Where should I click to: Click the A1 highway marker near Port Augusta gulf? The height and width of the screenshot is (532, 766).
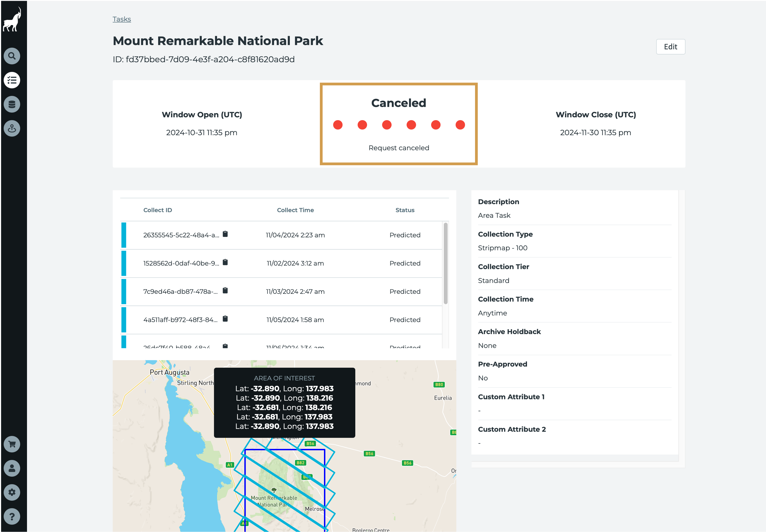[230, 465]
